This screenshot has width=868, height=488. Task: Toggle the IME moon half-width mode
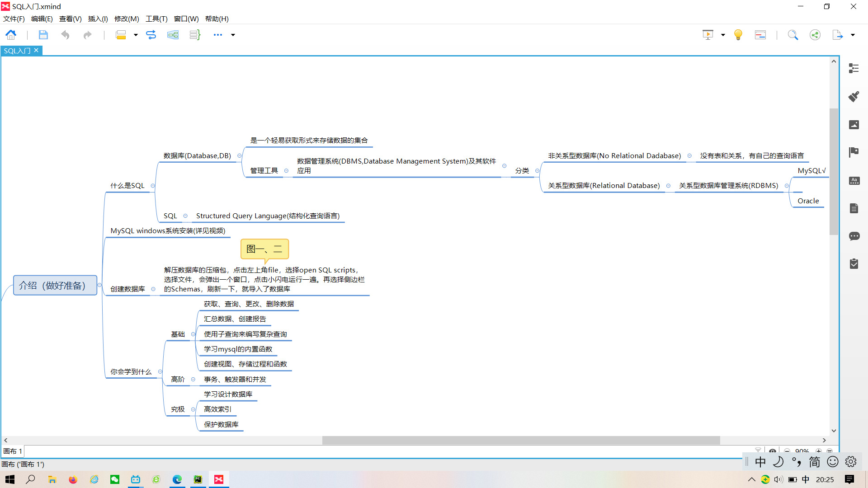click(x=778, y=462)
